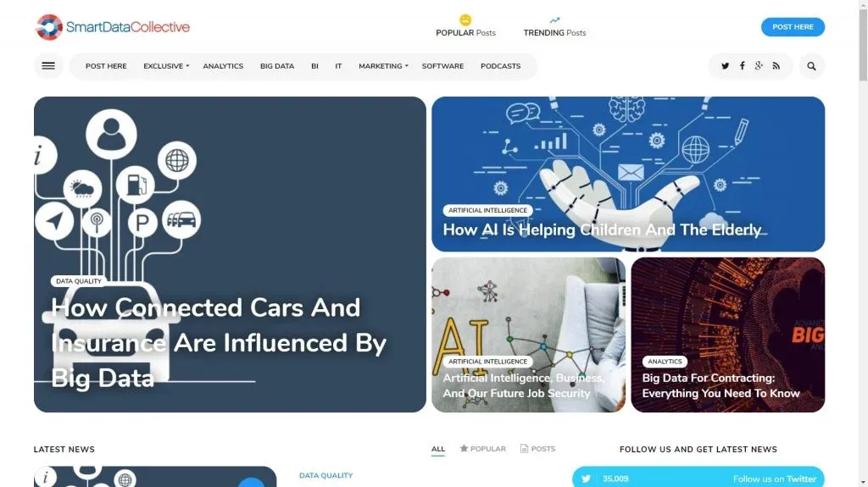Open the Big Data For Contracting thumbnail
Image resolution: width=868 pixels, height=487 pixels.
tap(727, 335)
